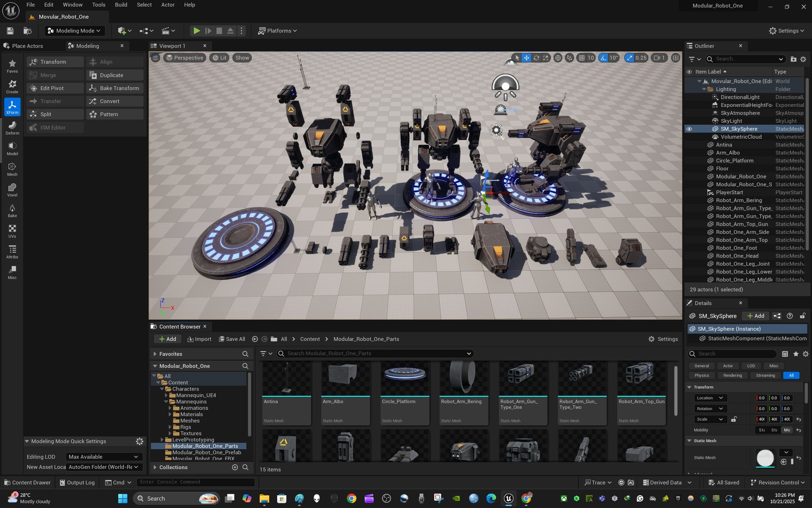Open the Voxel tools category
The height and width of the screenshot is (508, 812).
[x=12, y=190]
